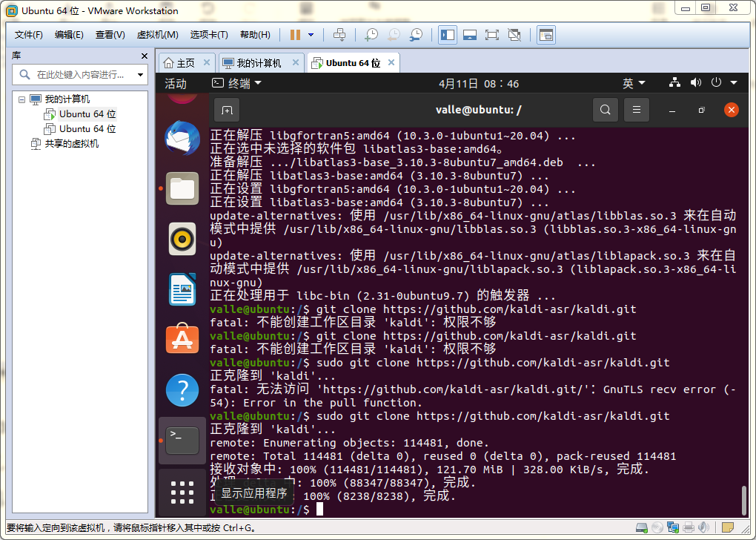Click the terminal title valle@ubuntu: /

(478, 110)
